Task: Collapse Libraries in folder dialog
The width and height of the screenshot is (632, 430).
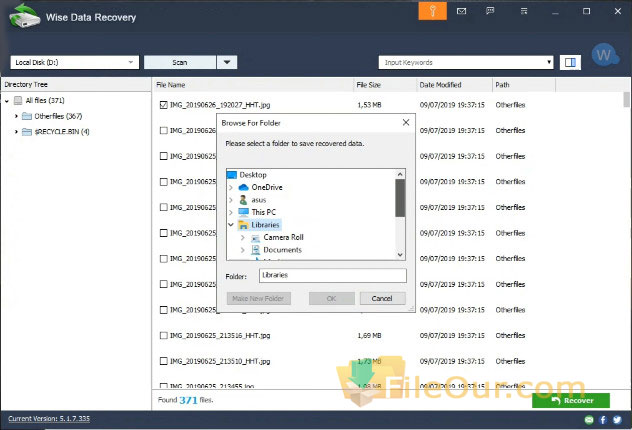Action: (231, 225)
